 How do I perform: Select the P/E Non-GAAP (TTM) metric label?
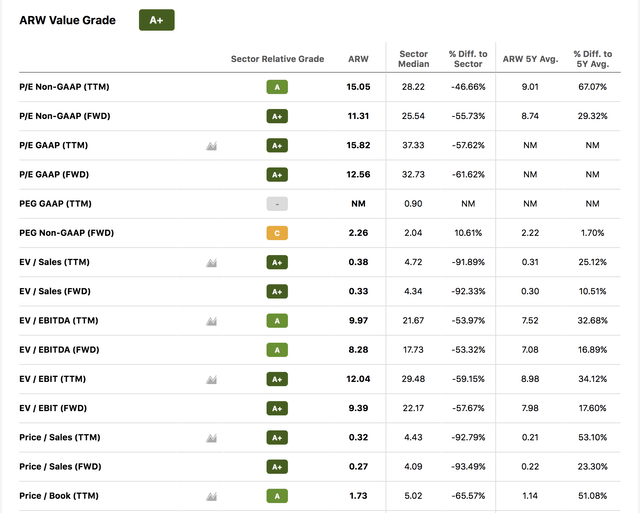[64, 87]
